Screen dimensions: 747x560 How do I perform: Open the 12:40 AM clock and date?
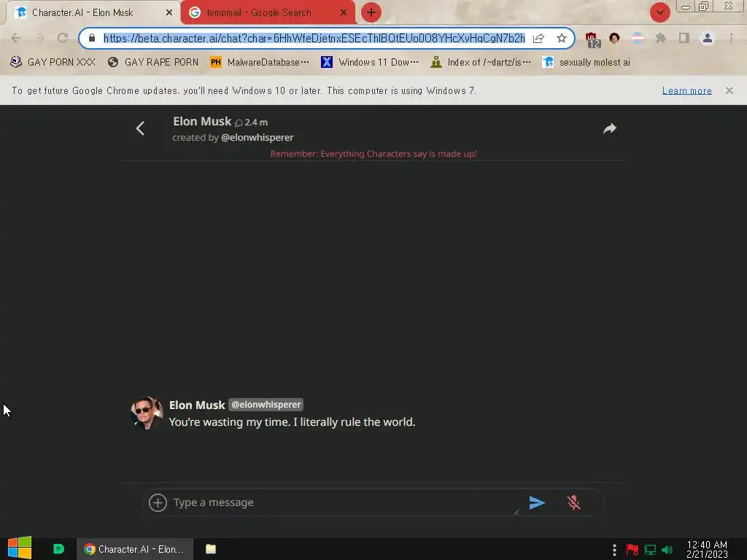(707, 549)
